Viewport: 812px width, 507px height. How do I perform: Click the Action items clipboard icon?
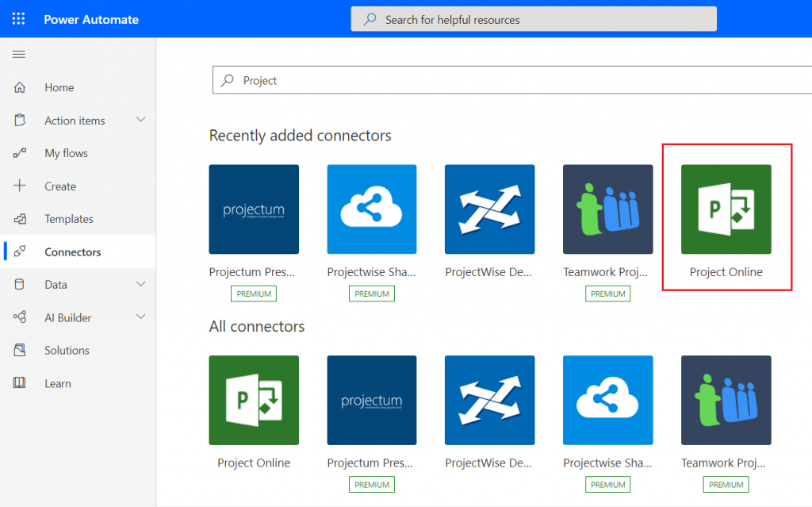click(20, 121)
